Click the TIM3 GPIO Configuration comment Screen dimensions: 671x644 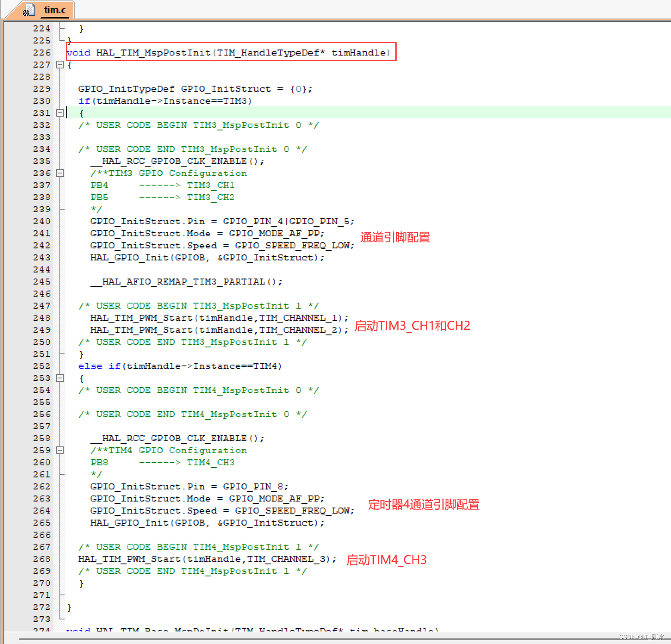tap(169, 173)
